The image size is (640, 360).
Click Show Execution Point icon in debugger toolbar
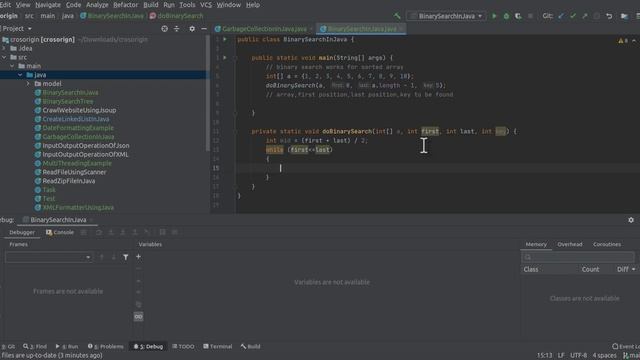[x=84, y=232]
